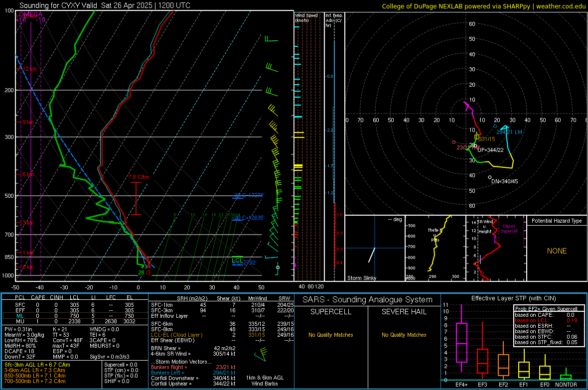The width and height of the screenshot is (588, 390).
Task: Click the OMEGA label on the Skew-T
Action: (30, 14)
